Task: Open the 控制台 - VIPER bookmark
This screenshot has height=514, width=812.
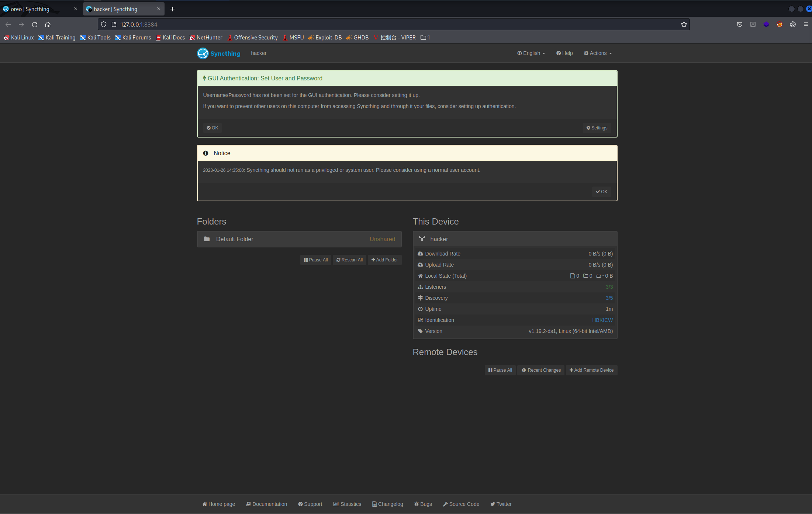Action: pos(394,38)
